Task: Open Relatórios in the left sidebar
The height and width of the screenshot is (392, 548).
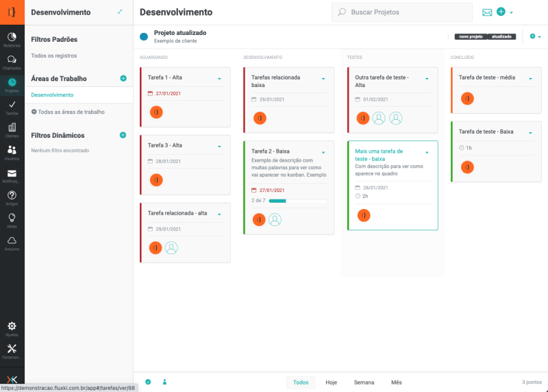Action: tap(12, 38)
